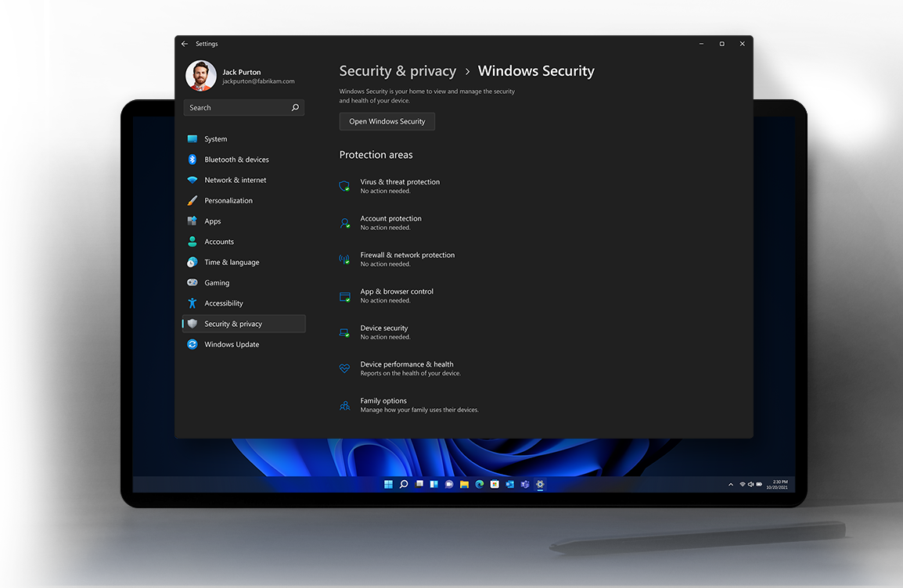The image size is (903, 588).
Task: Open Microsoft Teams from the taskbar
Action: point(524,485)
